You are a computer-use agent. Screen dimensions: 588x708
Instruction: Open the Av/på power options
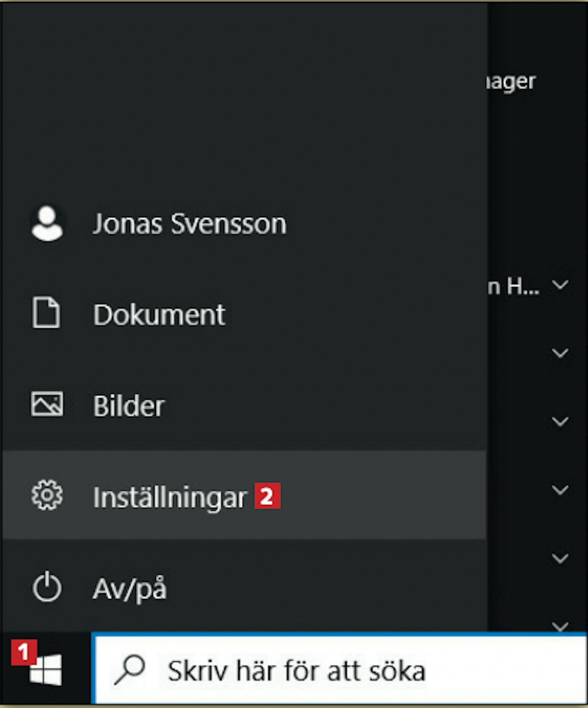(x=245, y=586)
